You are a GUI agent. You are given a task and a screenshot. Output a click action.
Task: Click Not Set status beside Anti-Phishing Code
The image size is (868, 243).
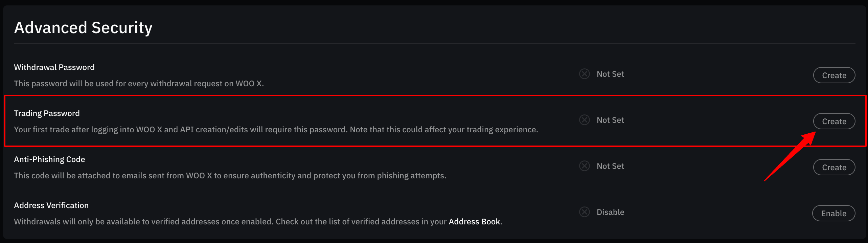(610, 166)
